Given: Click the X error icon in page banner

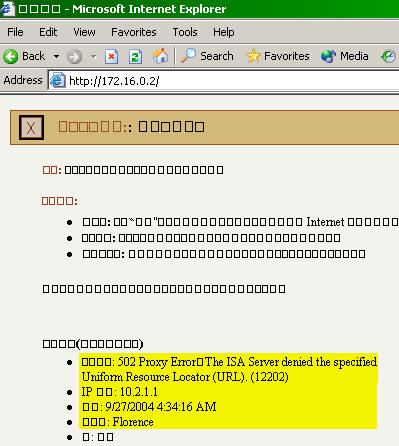Looking at the screenshot, I should tap(31, 127).
